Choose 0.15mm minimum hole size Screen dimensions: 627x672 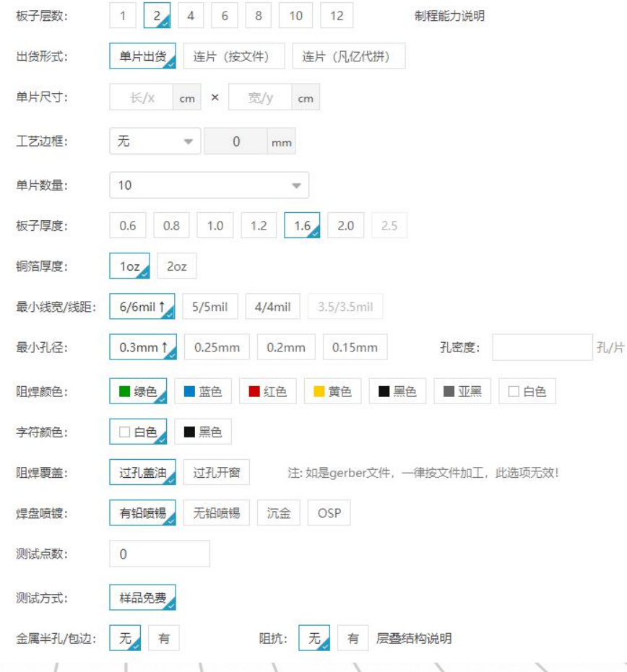tap(355, 346)
